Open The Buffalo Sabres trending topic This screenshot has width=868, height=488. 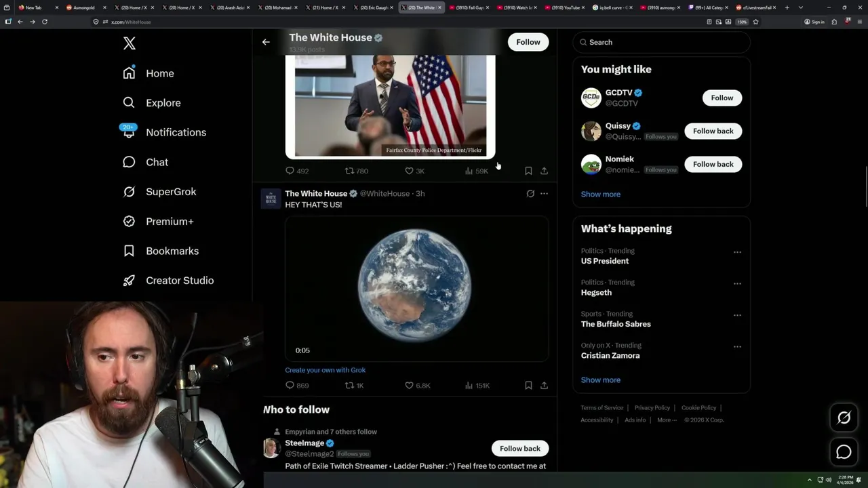[x=615, y=324]
